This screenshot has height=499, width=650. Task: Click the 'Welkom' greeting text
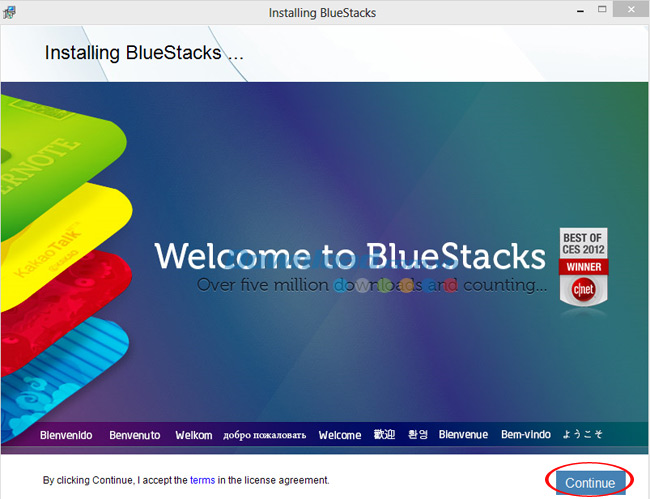(x=194, y=435)
